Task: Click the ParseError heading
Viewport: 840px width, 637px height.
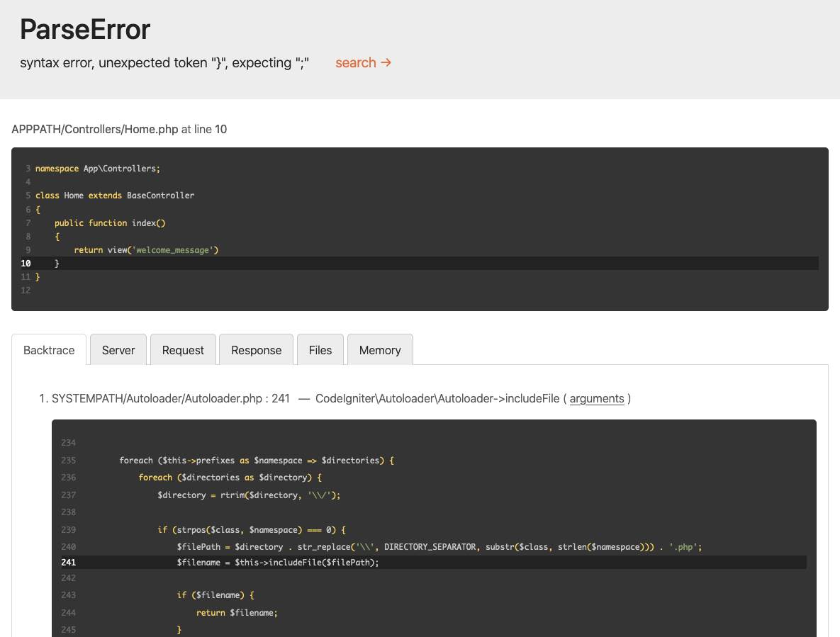Action: (x=84, y=30)
